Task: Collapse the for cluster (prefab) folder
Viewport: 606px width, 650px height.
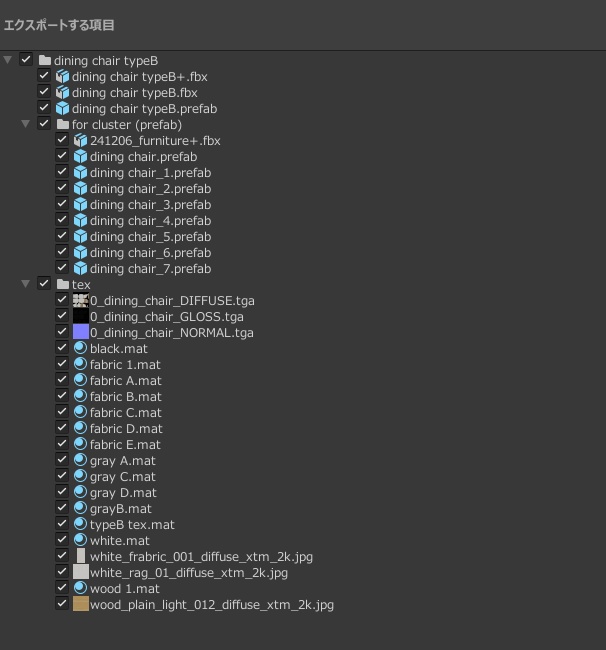Action: [26, 124]
